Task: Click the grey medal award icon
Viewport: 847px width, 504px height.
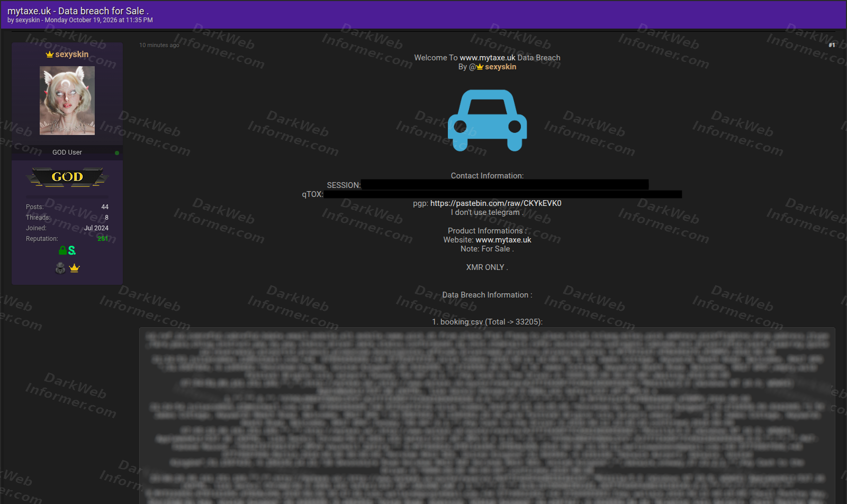Action: [60, 268]
